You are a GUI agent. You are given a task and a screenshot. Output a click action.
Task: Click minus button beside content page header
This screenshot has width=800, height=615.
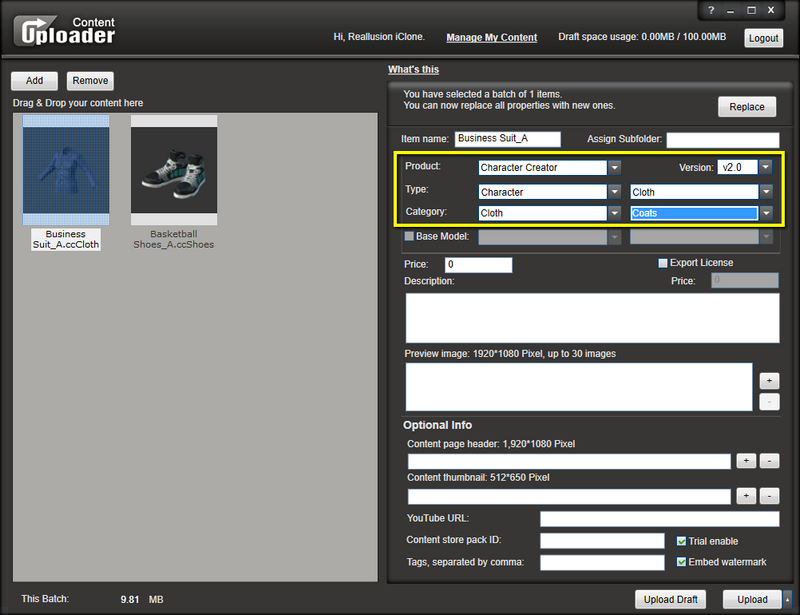pyautogui.click(x=769, y=461)
